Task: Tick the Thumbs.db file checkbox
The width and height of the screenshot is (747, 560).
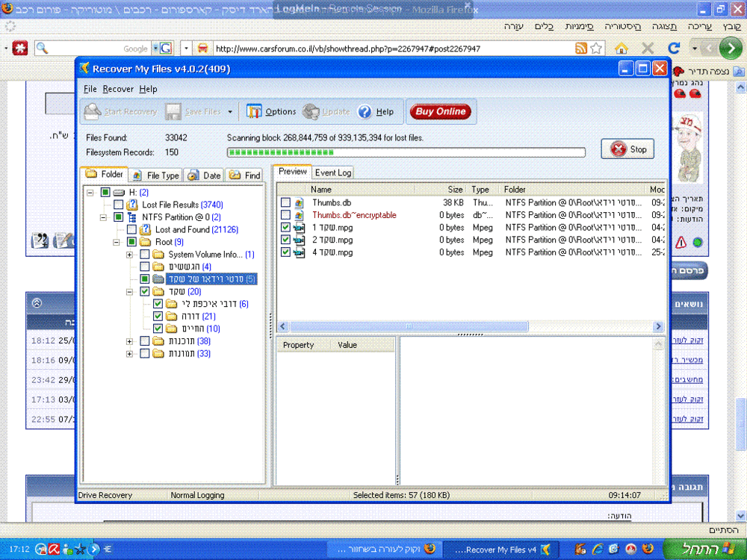Action: pos(285,203)
